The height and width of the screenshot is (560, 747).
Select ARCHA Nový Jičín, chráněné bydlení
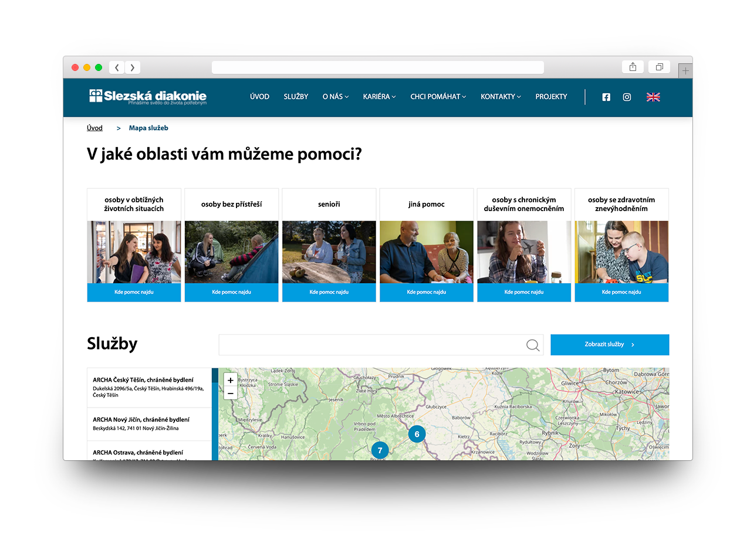[149, 424]
